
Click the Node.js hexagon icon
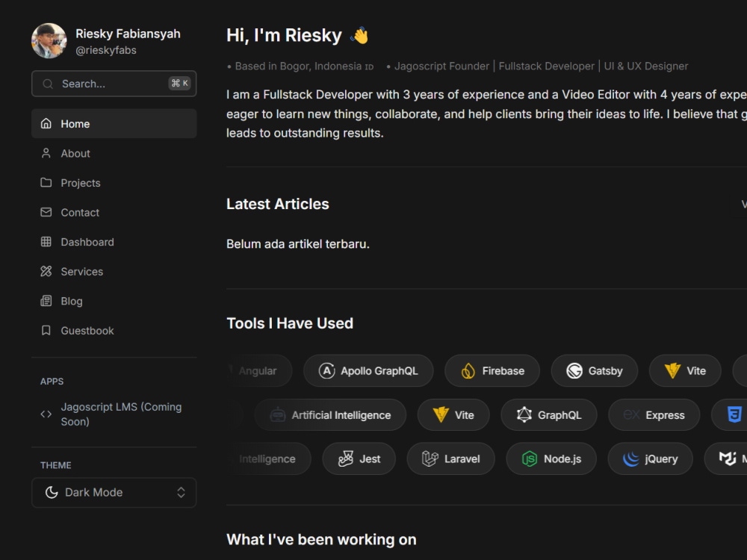click(x=530, y=458)
